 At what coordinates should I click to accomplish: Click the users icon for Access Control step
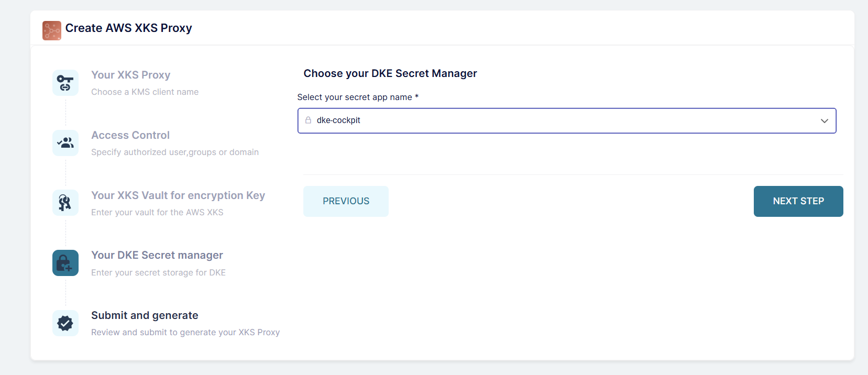[65, 143]
